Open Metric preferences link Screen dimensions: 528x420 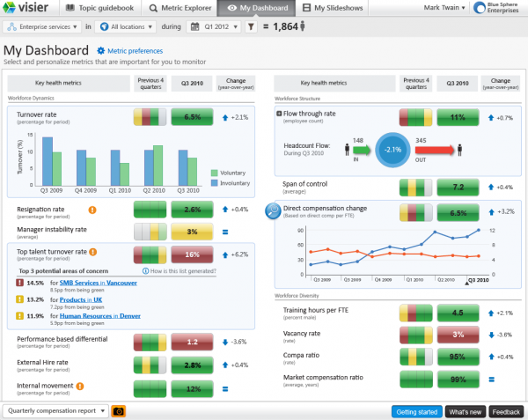135,51
